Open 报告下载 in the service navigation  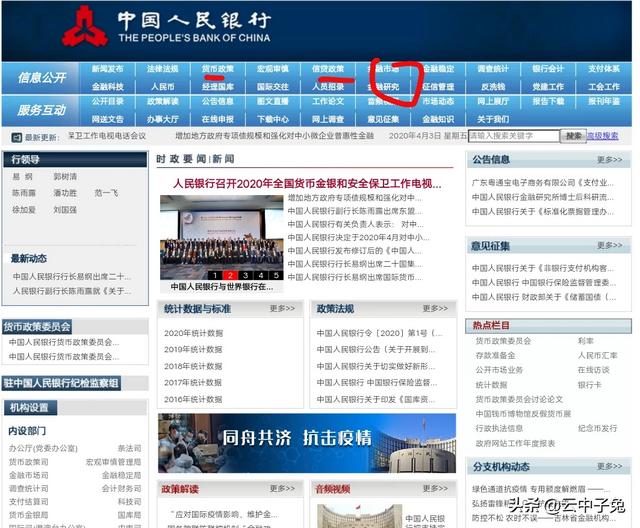(548, 102)
